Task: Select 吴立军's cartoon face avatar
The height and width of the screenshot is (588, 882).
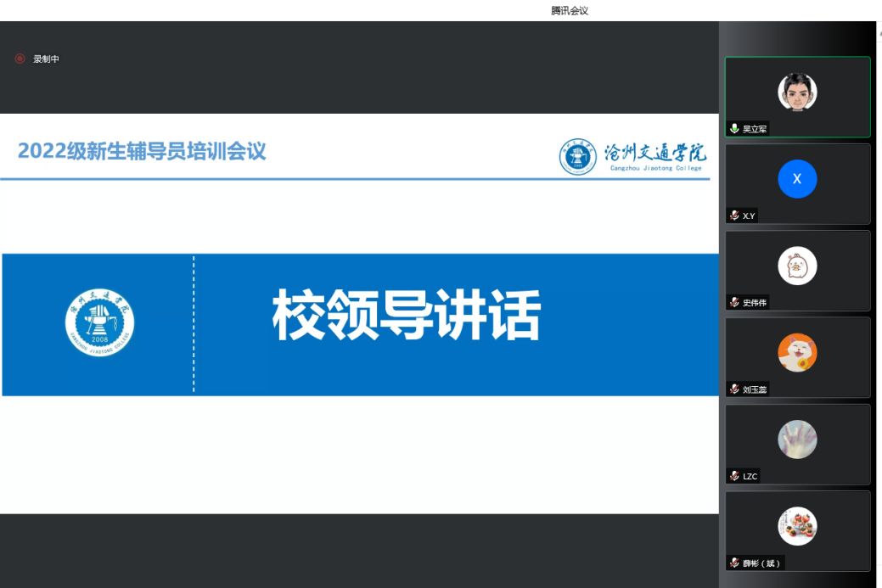Action: pyautogui.click(x=797, y=92)
